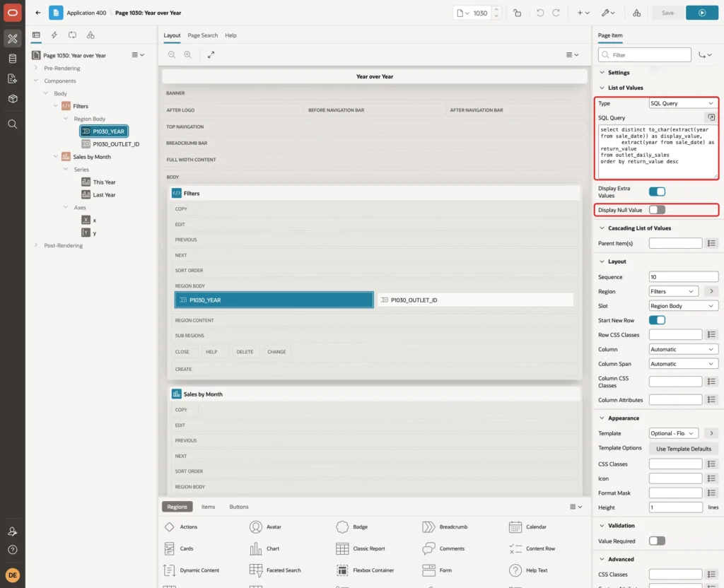724x588 pixels.
Task: Toggle Display Extra Values switch off
Action: click(x=657, y=192)
